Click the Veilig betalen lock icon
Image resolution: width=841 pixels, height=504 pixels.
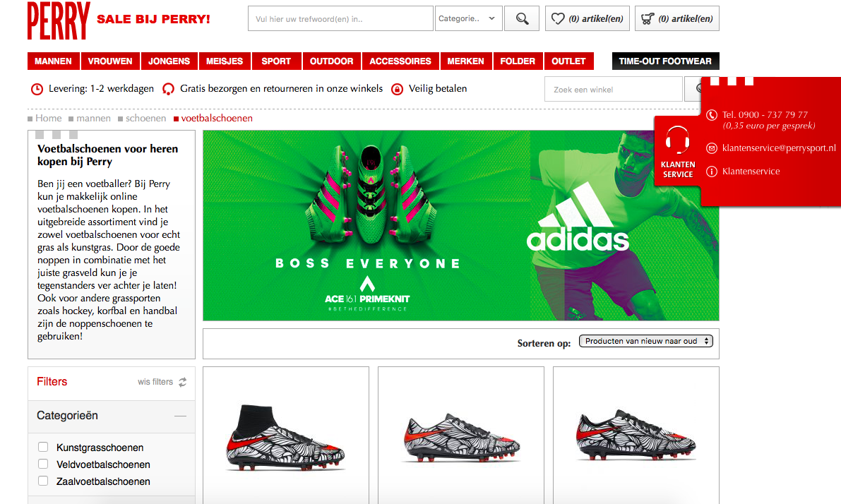[397, 89]
